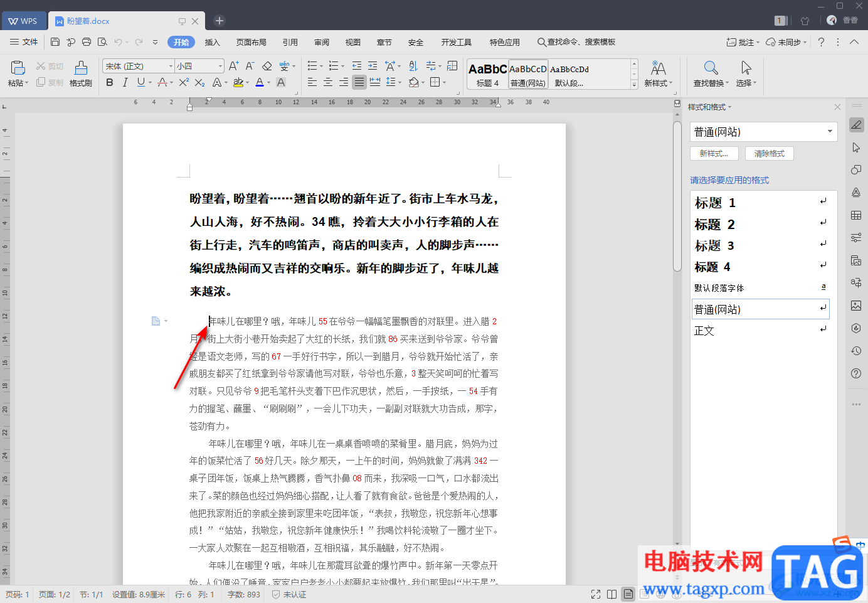Click the character shading icon

[x=281, y=82]
